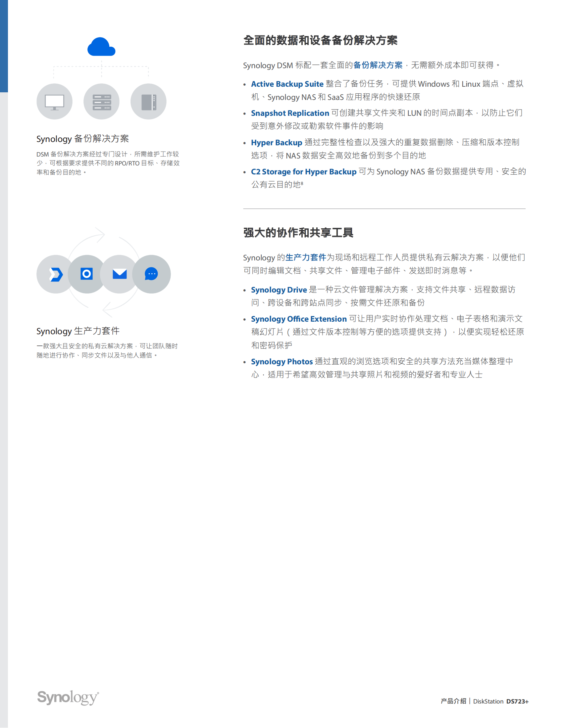Open the 生产力套件 link

306,257
